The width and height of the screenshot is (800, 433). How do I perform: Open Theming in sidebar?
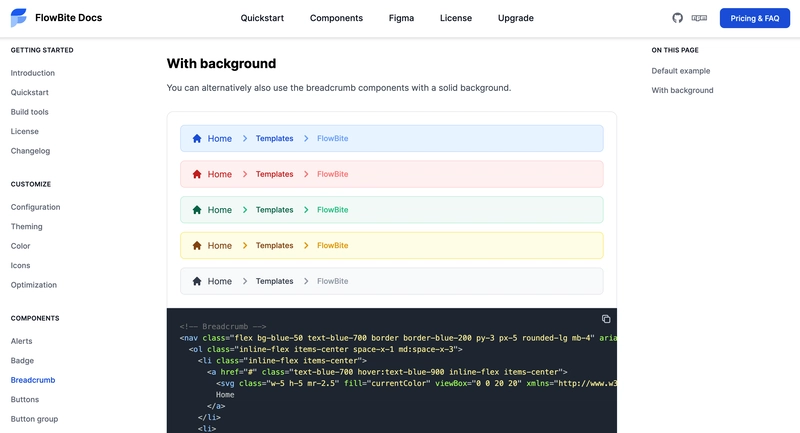tap(27, 226)
